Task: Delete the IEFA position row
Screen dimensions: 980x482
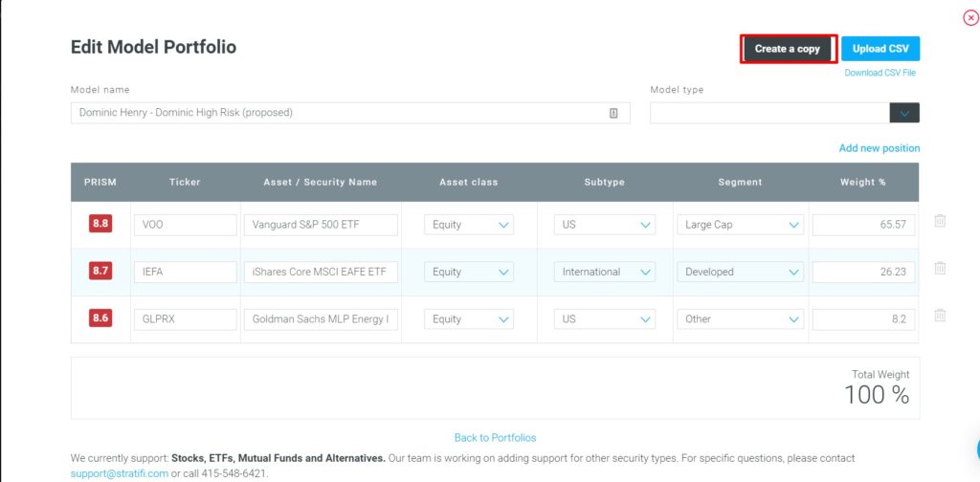Action: point(940,269)
